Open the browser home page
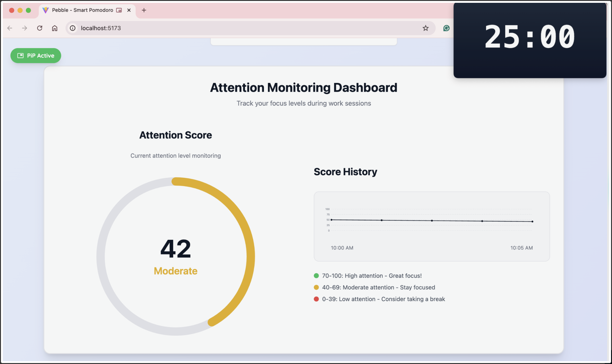Image resolution: width=612 pixels, height=364 pixels. [55, 28]
